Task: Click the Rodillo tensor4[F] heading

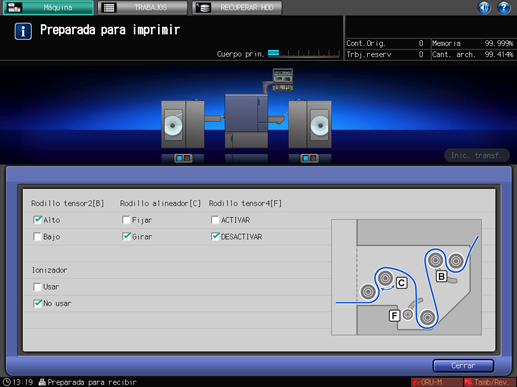Action: [x=245, y=203]
